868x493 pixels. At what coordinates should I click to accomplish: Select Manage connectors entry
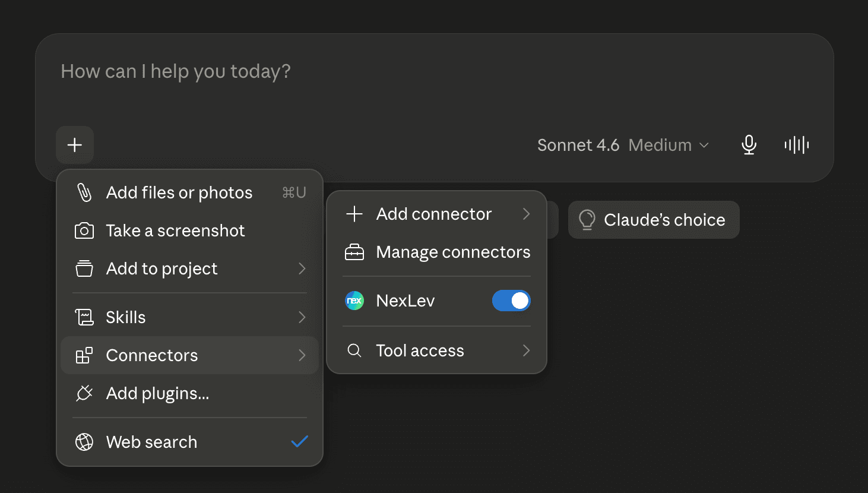coord(437,252)
